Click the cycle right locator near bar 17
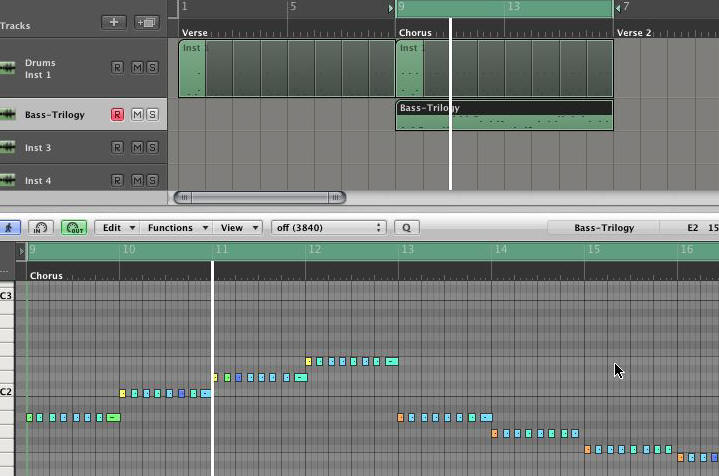719x476 pixels. click(618, 8)
